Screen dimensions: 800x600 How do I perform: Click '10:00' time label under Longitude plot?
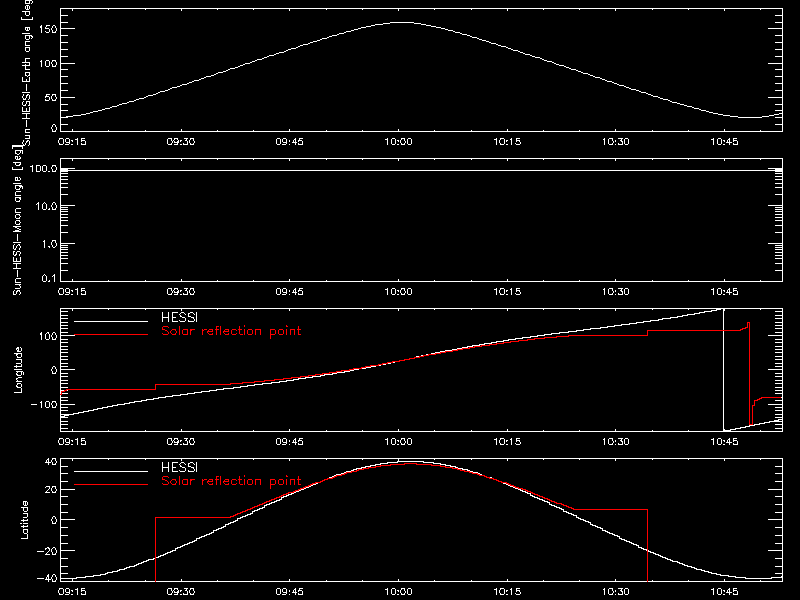point(398,441)
